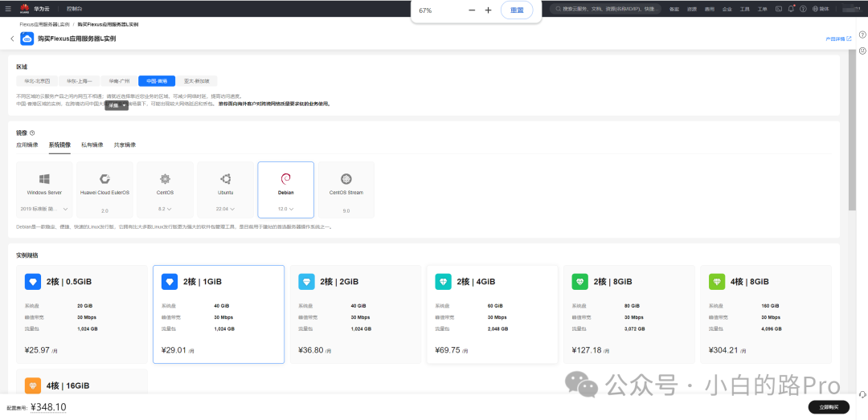Choose the 2核 | 4GiB instance card
The height and width of the screenshot is (420, 868).
point(492,314)
